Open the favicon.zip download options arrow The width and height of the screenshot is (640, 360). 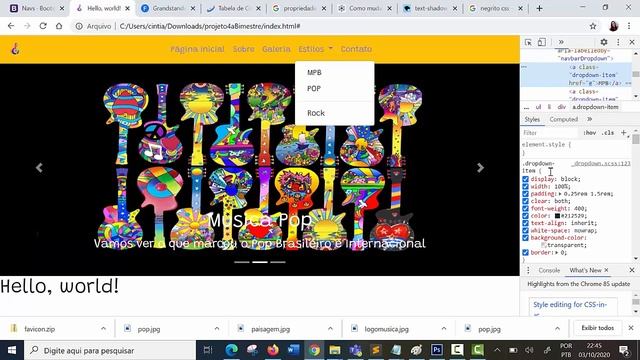pyautogui.click(x=103, y=329)
